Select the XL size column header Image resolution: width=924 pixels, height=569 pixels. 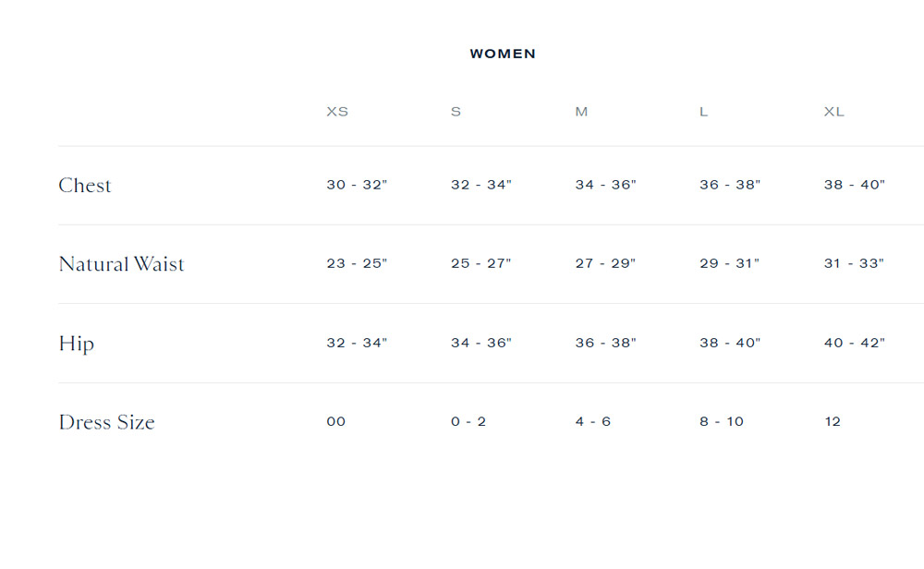click(834, 112)
